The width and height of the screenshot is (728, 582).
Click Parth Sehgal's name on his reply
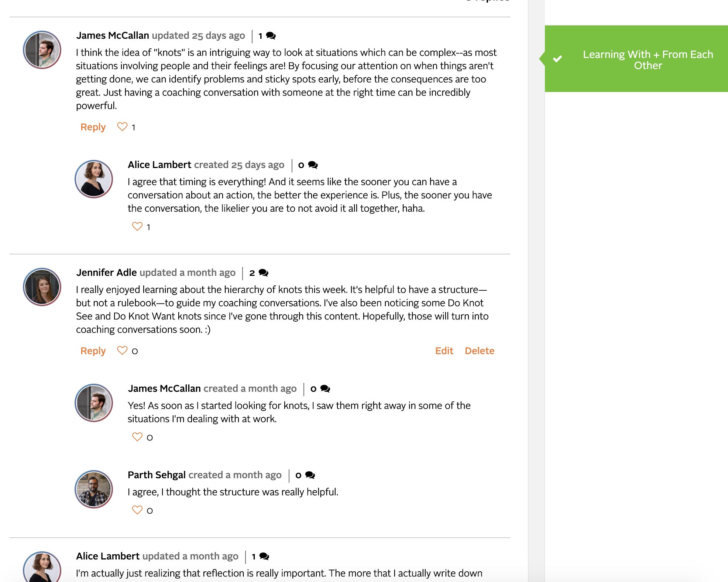tap(157, 475)
